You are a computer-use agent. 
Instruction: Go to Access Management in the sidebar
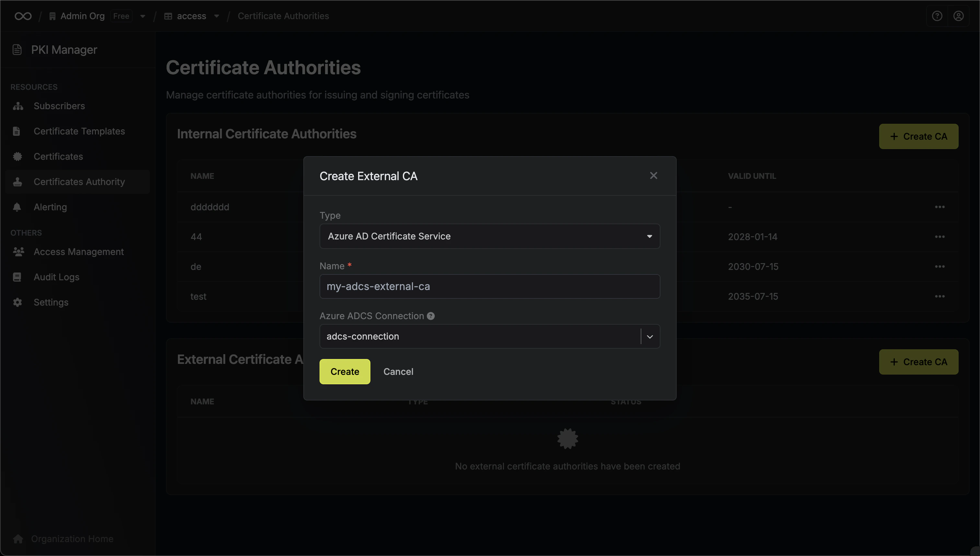[77, 252]
